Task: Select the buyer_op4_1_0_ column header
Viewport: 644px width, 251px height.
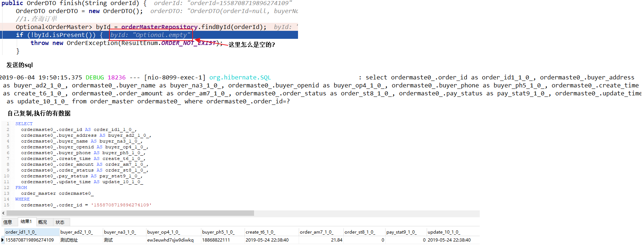Action: click(x=173, y=232)
